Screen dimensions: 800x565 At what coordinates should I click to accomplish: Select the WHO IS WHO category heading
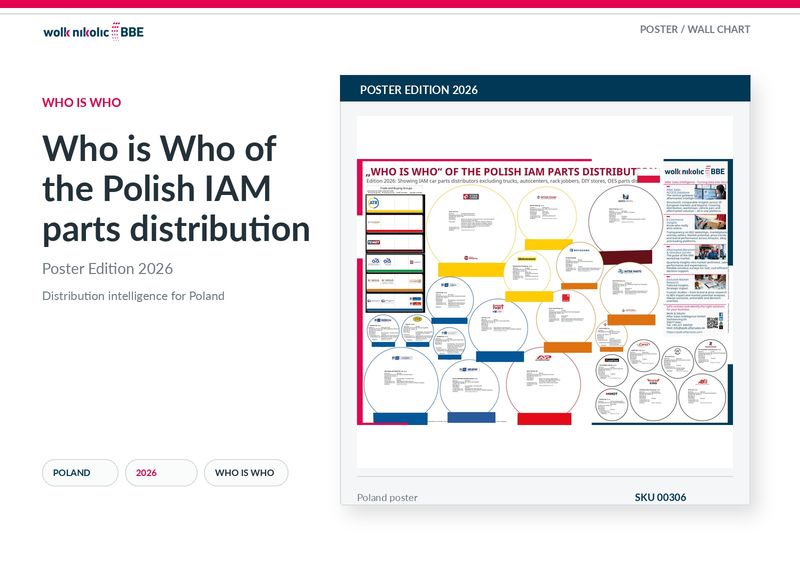pos(82,103)
